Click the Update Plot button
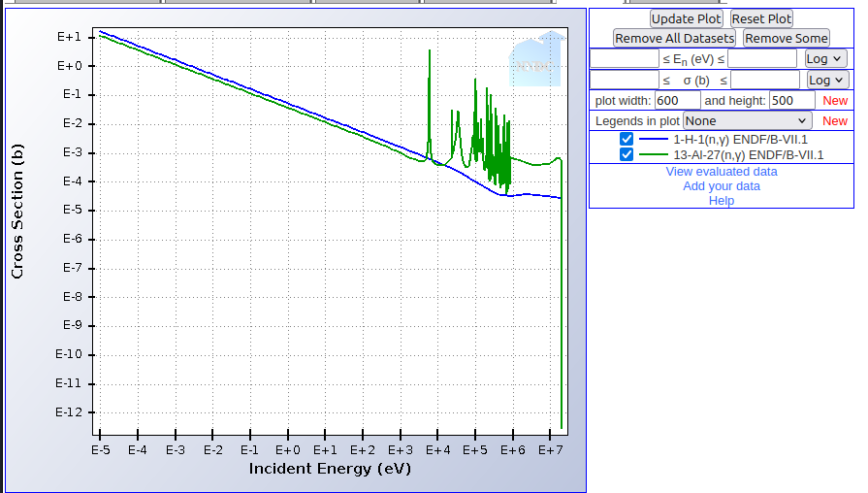Viewport: 868px width, 493px height. click(686, 18)
